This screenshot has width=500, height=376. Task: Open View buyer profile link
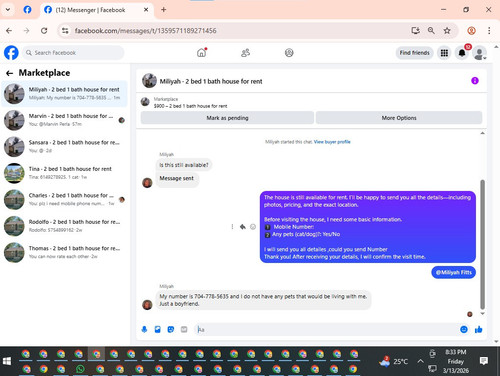coord(332,142)
